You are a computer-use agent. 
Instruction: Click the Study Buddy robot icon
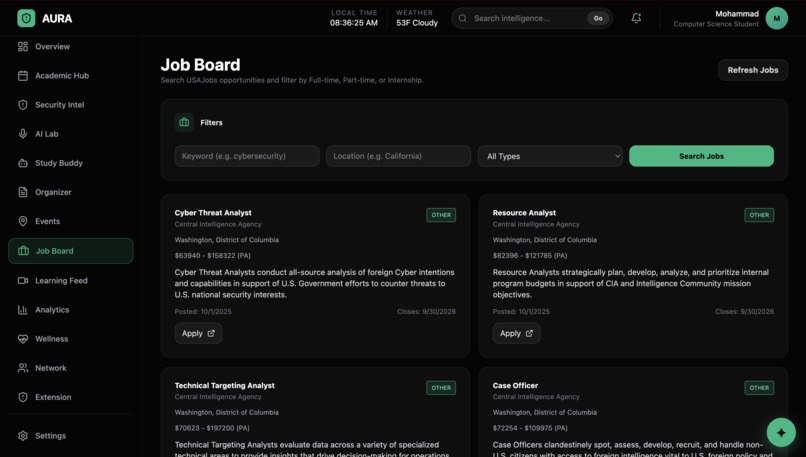tap(23, 163)
